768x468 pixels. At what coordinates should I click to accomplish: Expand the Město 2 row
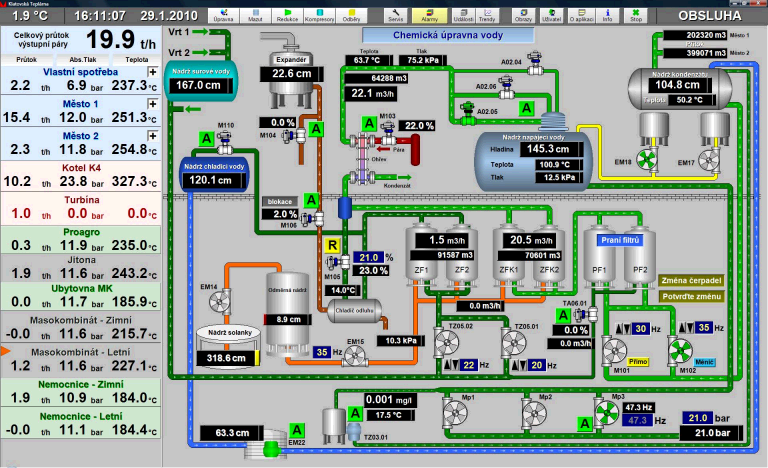152,136
